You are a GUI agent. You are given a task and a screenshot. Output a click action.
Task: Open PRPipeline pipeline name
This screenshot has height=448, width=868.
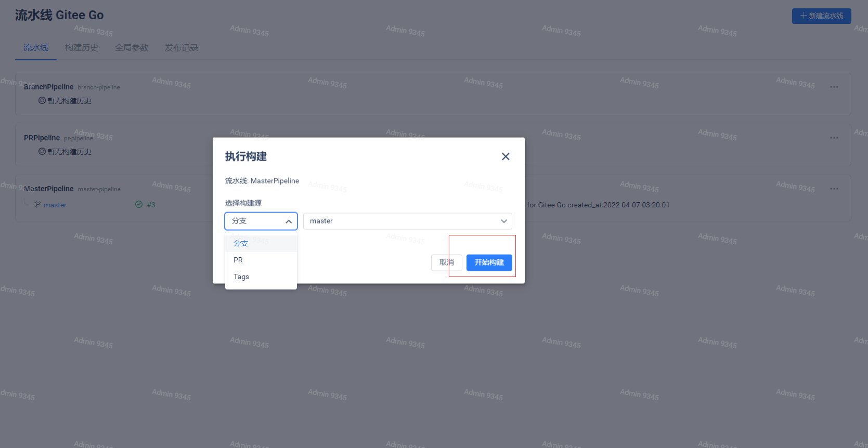click(42, 138)
